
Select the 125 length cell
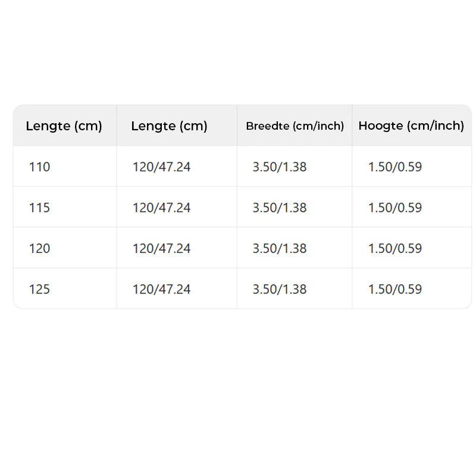coord(40,289)
